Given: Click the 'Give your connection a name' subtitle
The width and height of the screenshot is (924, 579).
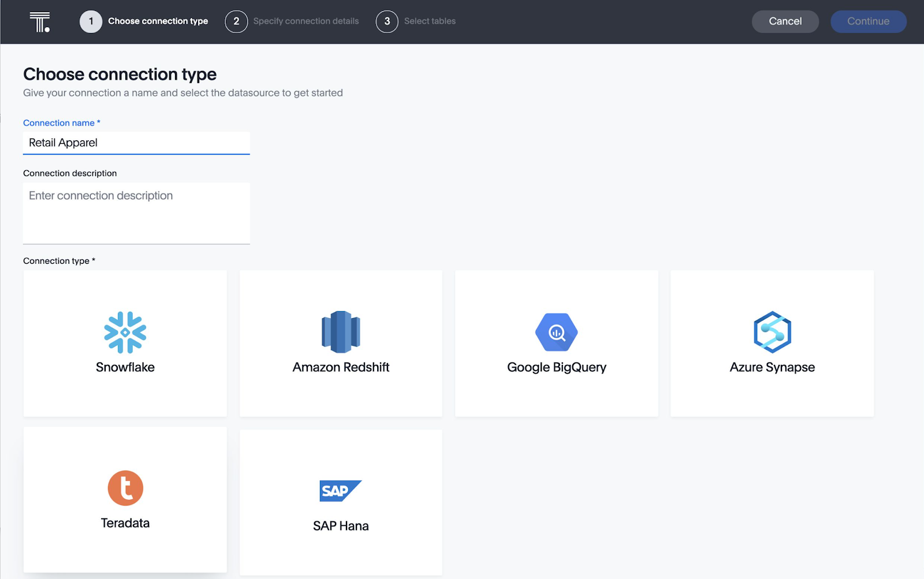Looking at the screenshot, I should click(183, 93).
